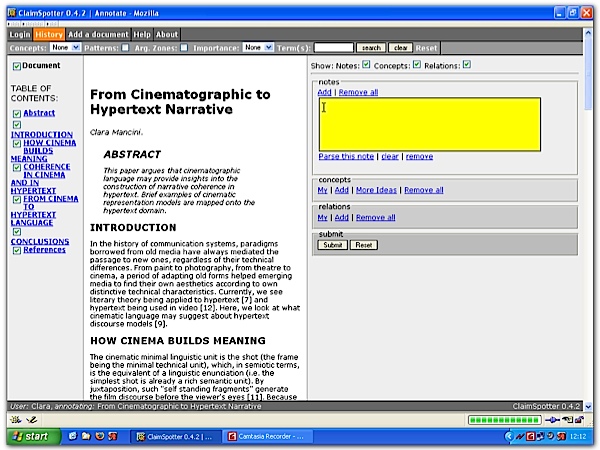Open the folder quick launch icon

86,436
